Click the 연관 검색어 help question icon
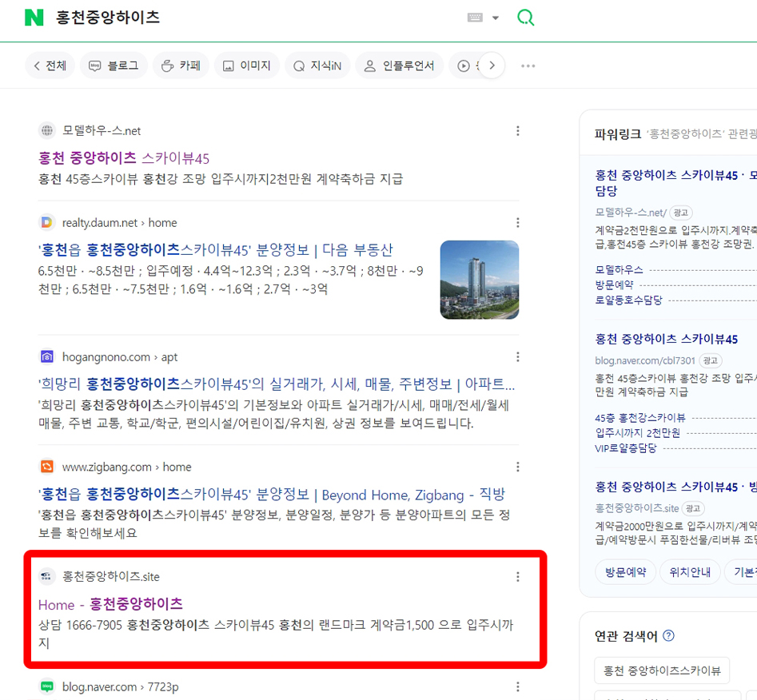Viewport: 757px width, 700px height. tap(668, 636)
